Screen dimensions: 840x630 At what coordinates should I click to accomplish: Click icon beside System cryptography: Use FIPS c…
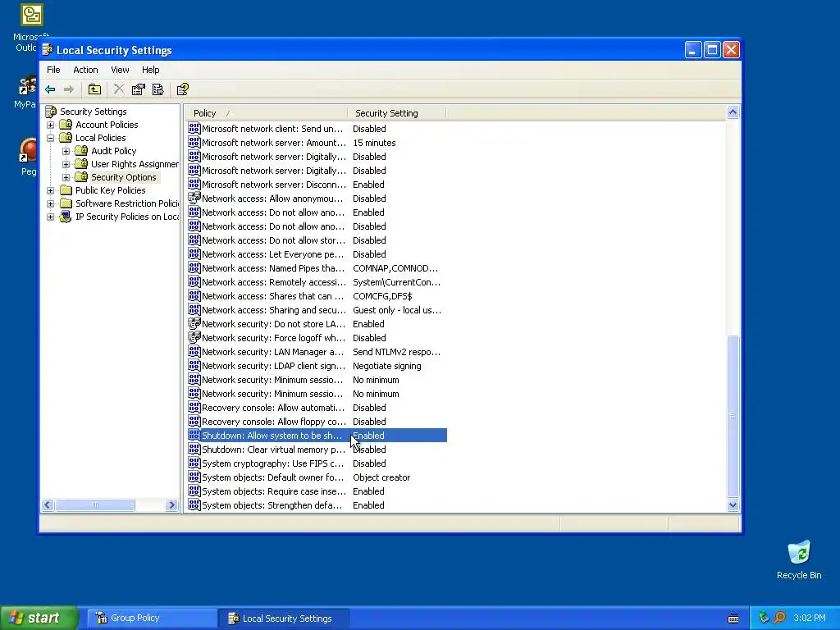pyautogui.click(x=194, y=463)
